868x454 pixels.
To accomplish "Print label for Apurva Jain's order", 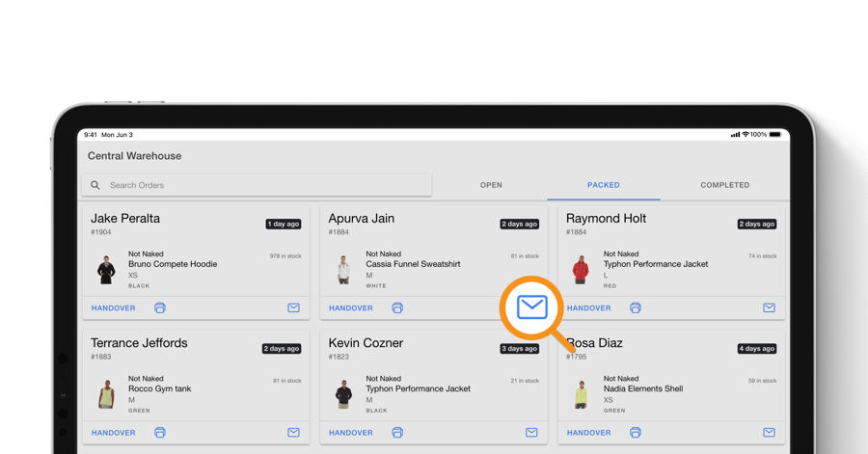I will [x=397, y=308].
